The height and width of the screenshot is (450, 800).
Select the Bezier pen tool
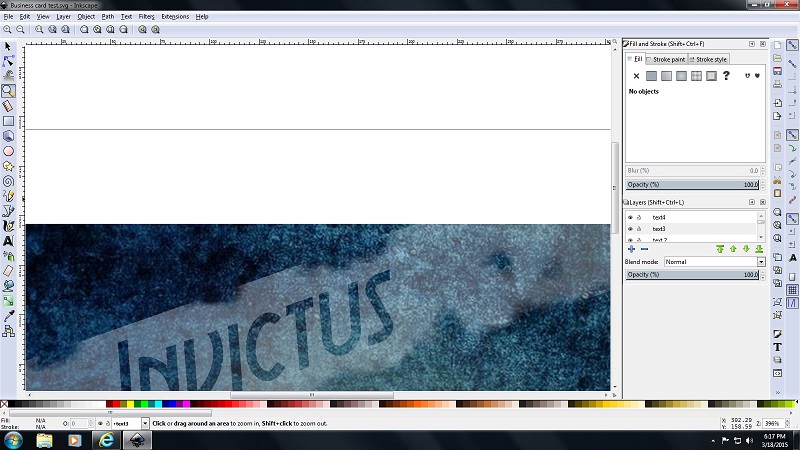[x=8, y=211]
